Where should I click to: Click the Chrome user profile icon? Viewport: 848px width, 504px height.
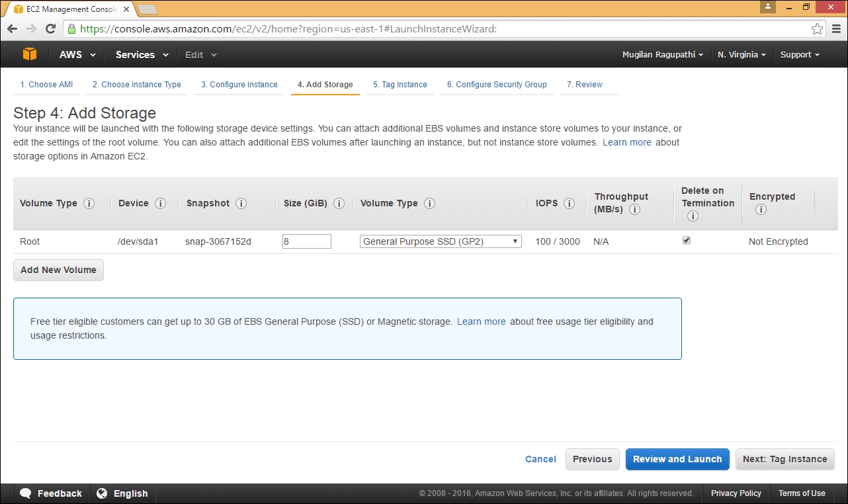pyautogui.click(x=768, y=7)
